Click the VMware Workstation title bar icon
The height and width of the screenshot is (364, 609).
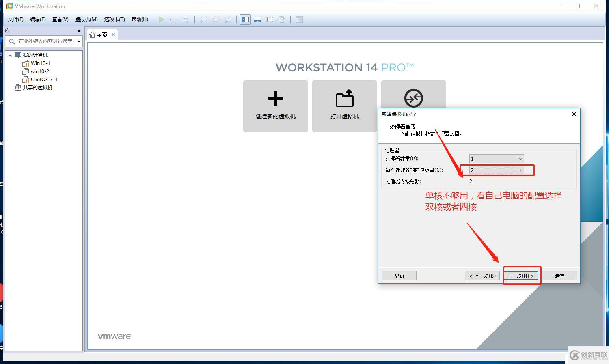click(x=10, y=6)
